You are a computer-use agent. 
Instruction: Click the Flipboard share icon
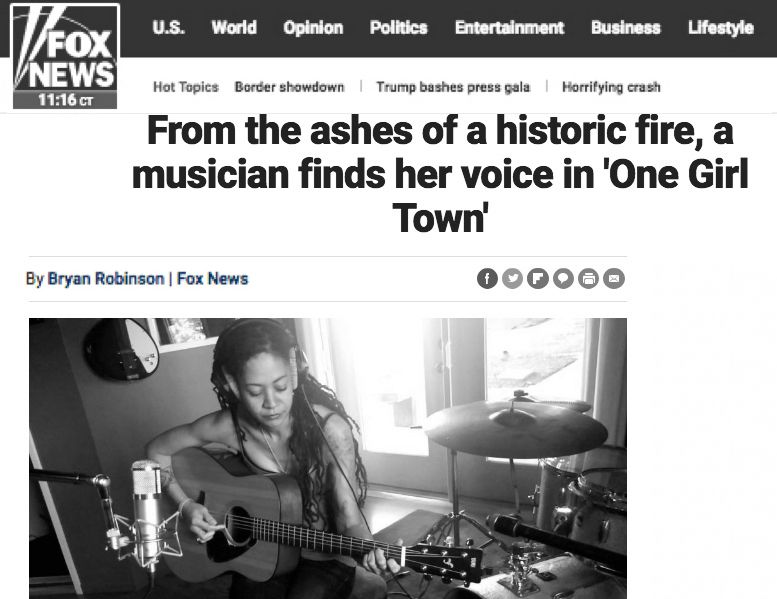pyautogui.click(x=538, y=278)
